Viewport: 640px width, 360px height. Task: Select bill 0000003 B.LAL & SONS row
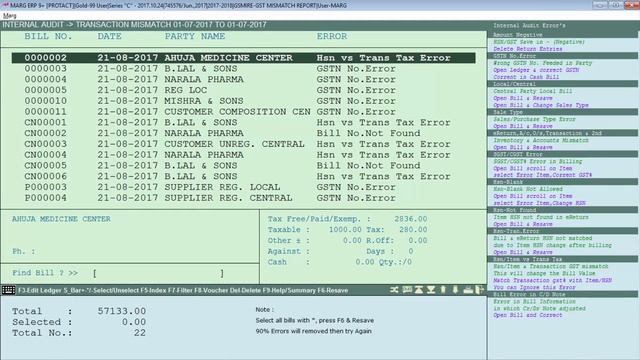coord(243,69)
